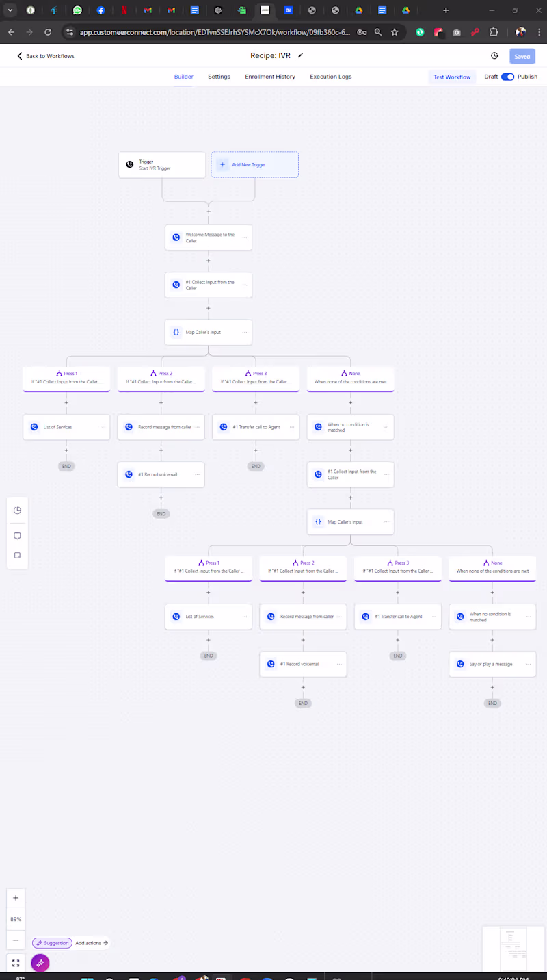This screenshot has height=980, width=547.
Task: Edit the Recipe: IVR name pencil icon
Action: tap(300, 55)
